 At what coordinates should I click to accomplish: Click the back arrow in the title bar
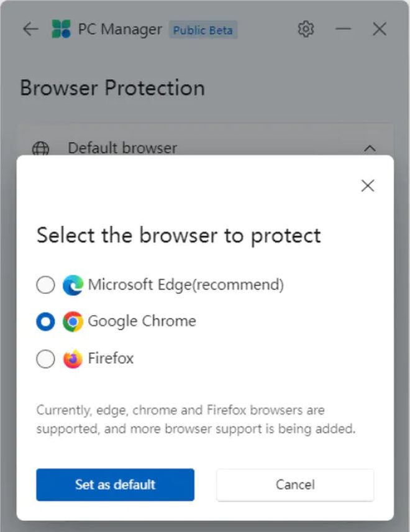pyautogui.click(x=30, y=29)
